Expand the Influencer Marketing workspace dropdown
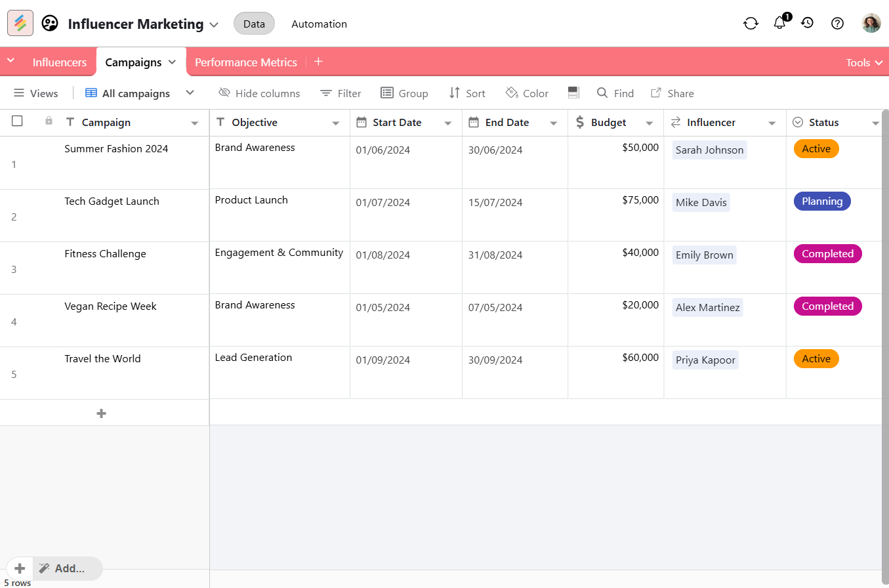 pyautogui.click(x=214, y=25)
